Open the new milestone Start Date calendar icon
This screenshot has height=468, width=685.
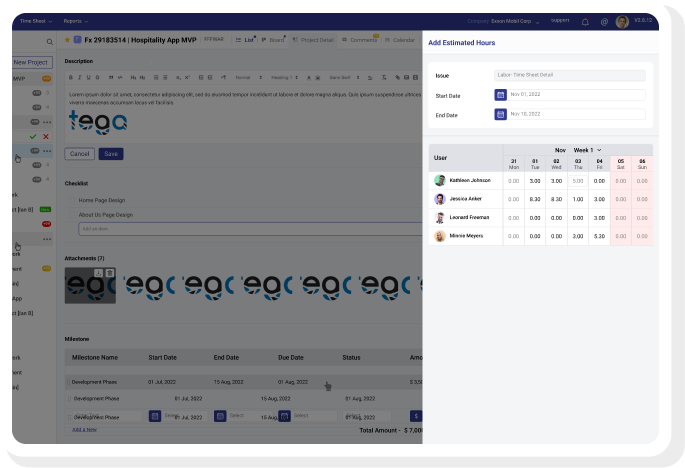coord(155,416)
